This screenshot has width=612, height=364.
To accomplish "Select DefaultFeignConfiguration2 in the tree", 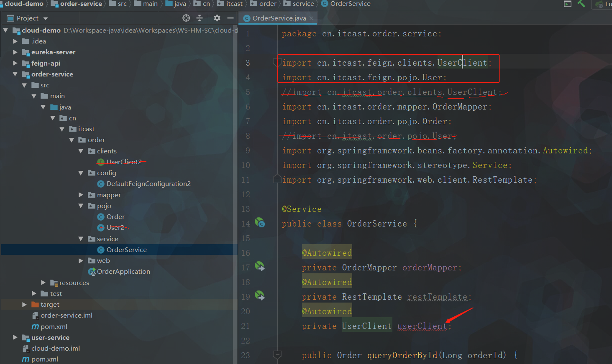I will [149, 184].
